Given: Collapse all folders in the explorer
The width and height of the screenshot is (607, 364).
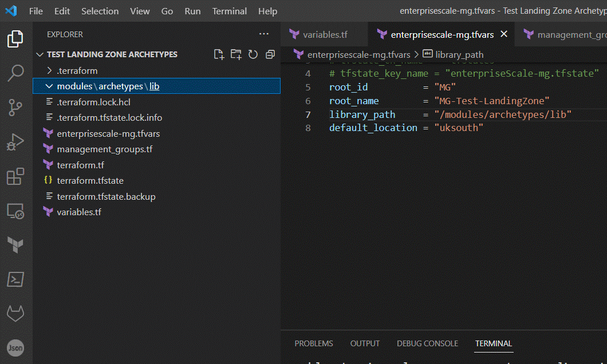Looking at the screenshot, I should [270, 54].
